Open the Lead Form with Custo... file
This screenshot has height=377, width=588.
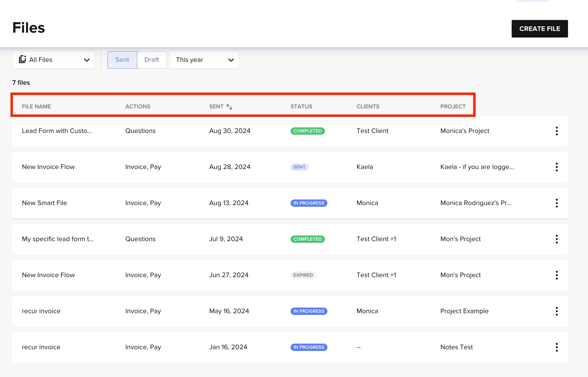57,131
